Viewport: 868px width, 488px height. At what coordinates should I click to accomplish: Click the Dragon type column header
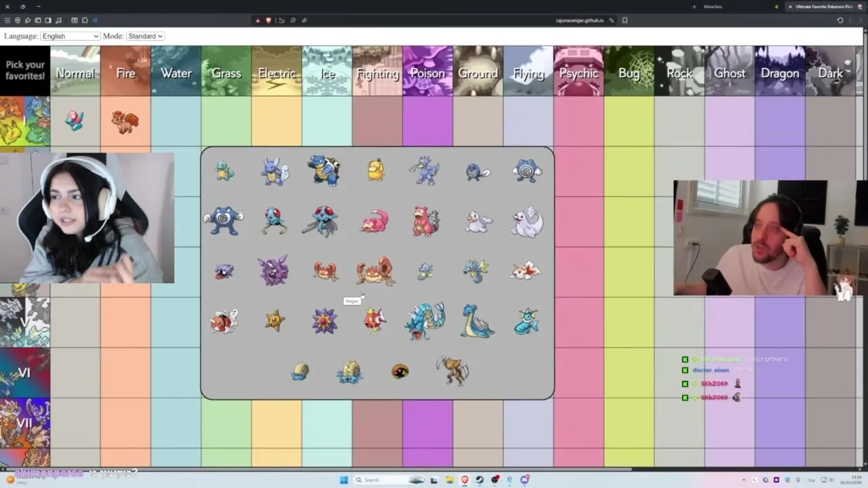click(780, 71)
